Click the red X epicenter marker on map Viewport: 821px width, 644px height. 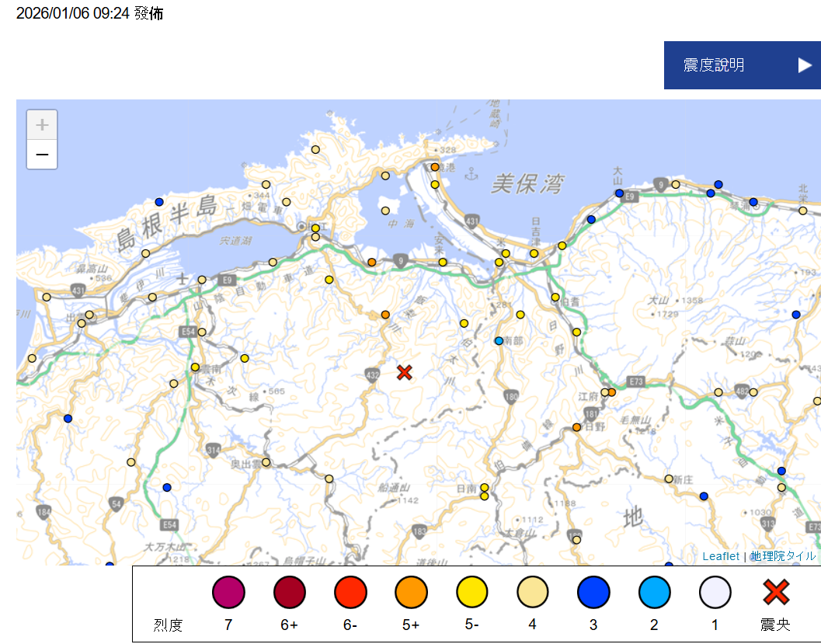(404, 372)
